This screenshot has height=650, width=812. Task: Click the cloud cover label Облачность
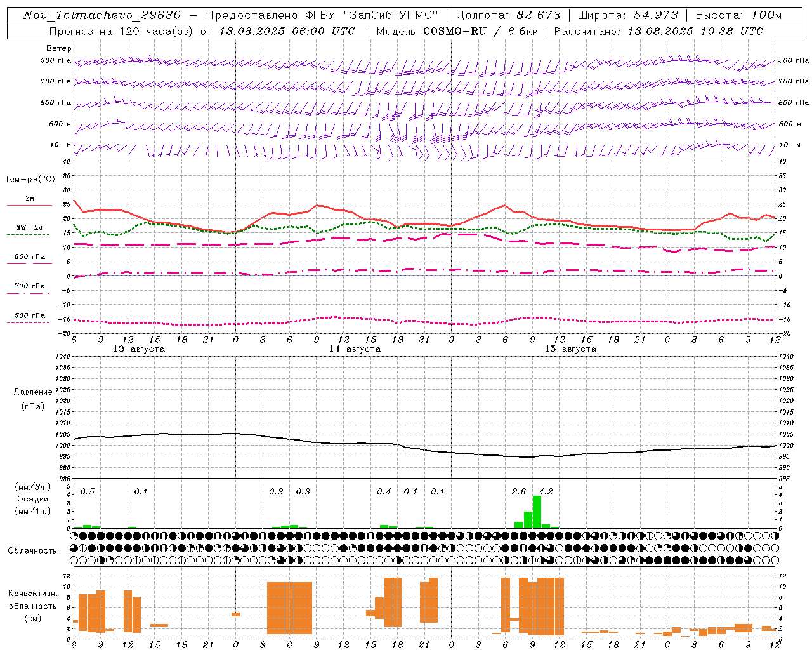pos(32,551)
